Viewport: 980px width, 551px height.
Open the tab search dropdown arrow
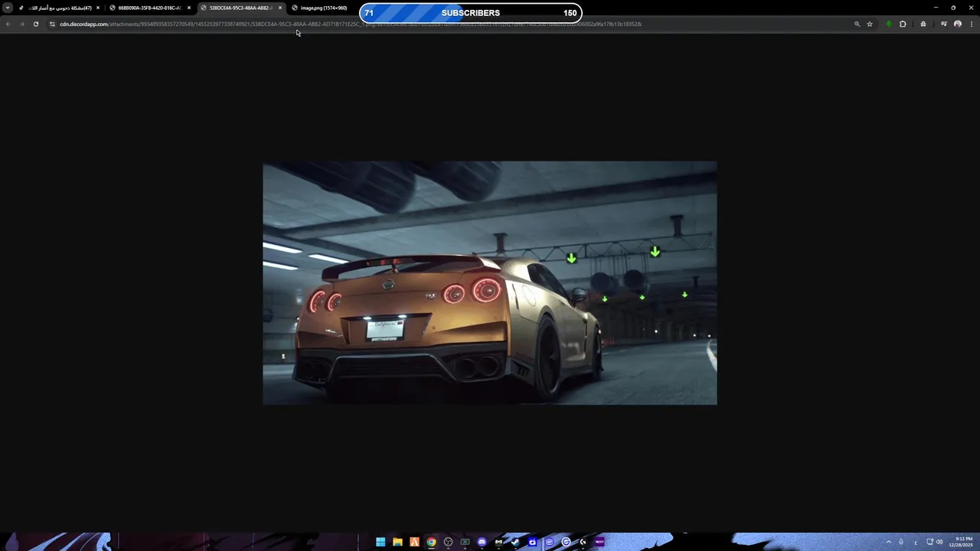coord(8,8)
